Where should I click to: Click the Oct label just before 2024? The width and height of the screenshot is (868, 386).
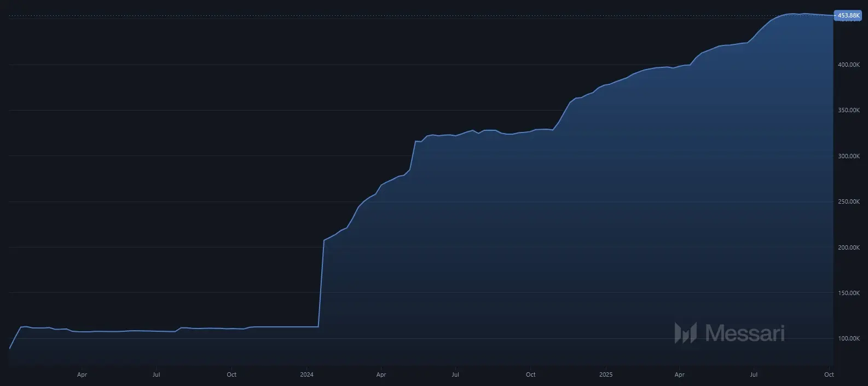[232, 375]
